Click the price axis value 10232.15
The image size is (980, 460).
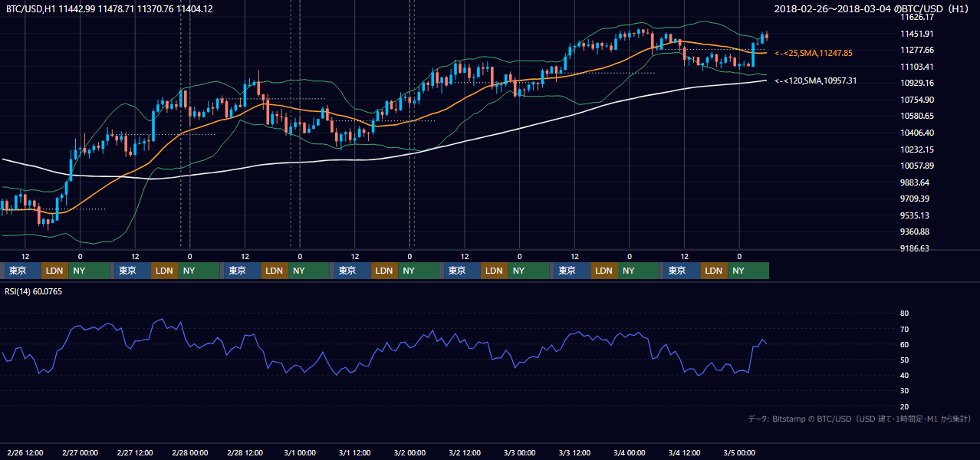click(x=917, y=149)
